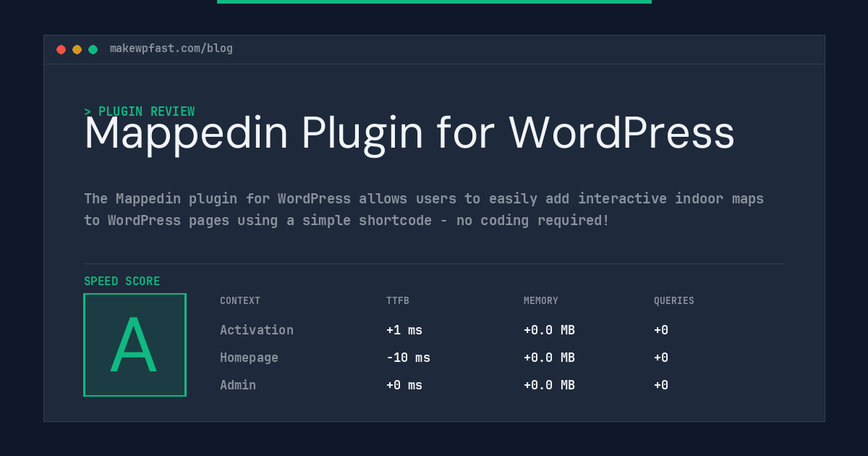Viewport: 868px width, 456px height.
Task: Click the QUERIES column header
Action: 674,301
